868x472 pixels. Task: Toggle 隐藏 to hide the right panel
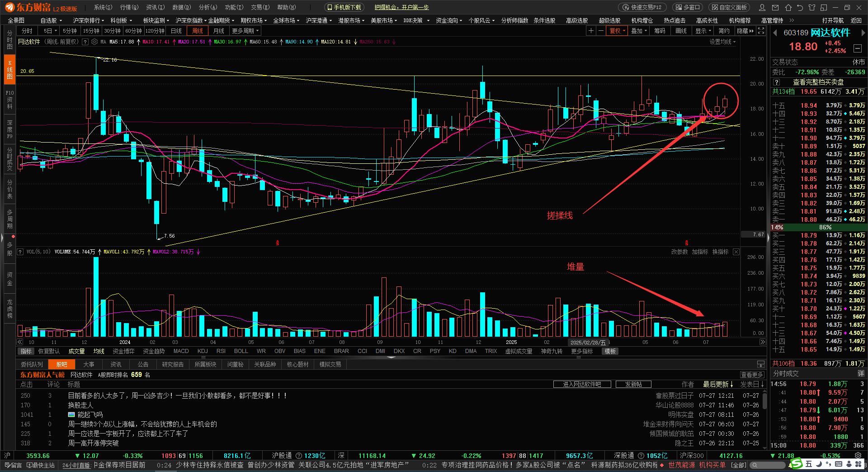click(x=745, y=31)
